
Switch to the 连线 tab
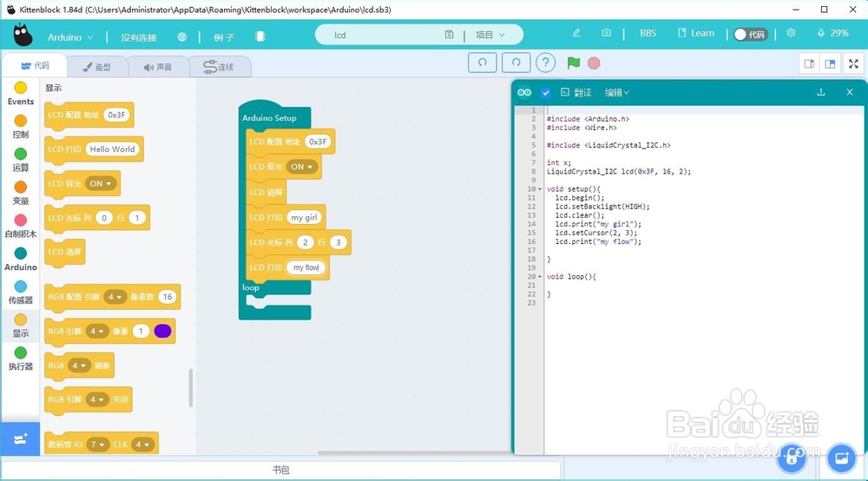click(x=220, y=67)
